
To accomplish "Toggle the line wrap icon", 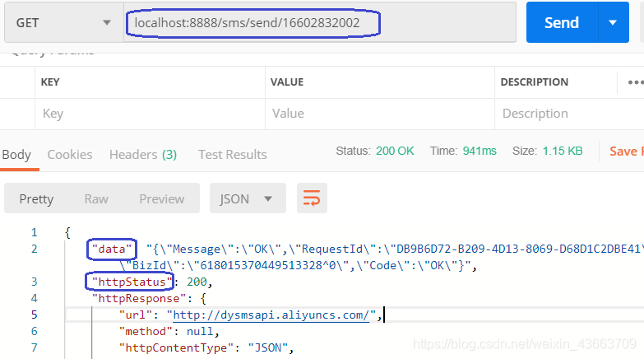I will [x=312, y=198].
